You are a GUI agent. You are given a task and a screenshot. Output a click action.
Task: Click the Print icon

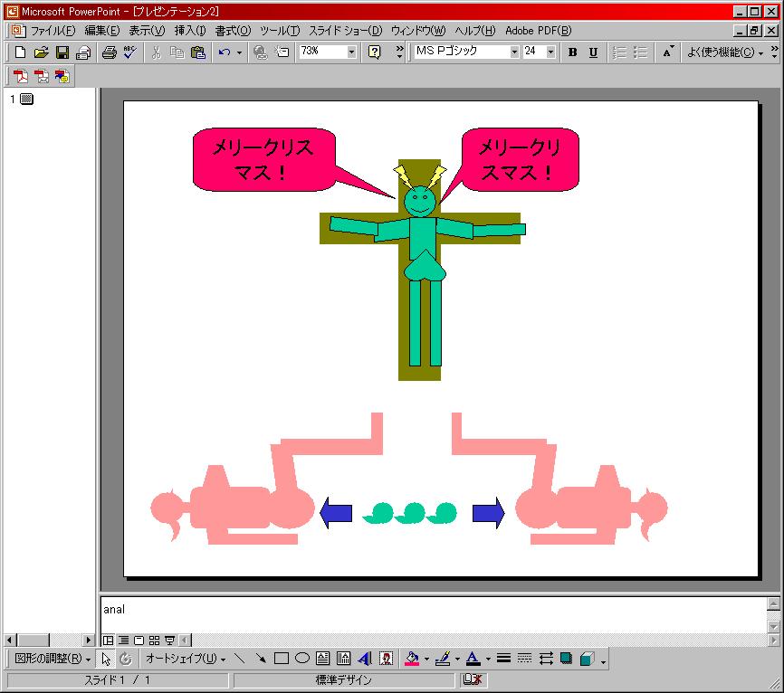point(110,52)
